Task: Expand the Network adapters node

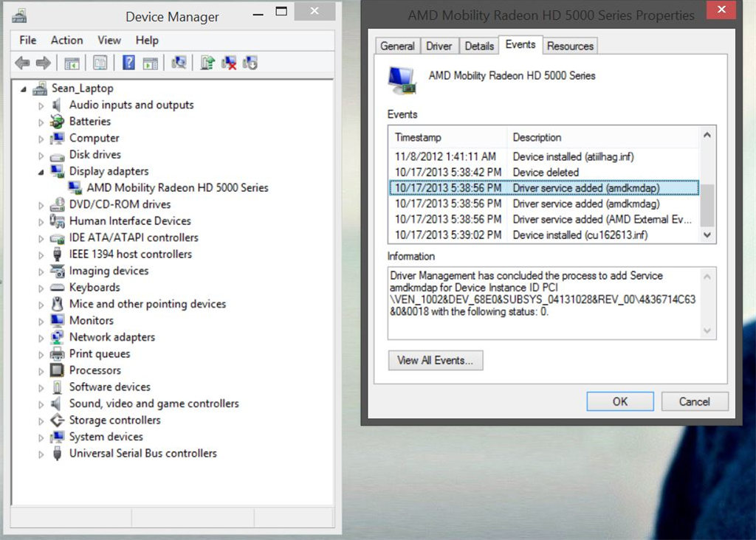Action: tap(41, 338)
